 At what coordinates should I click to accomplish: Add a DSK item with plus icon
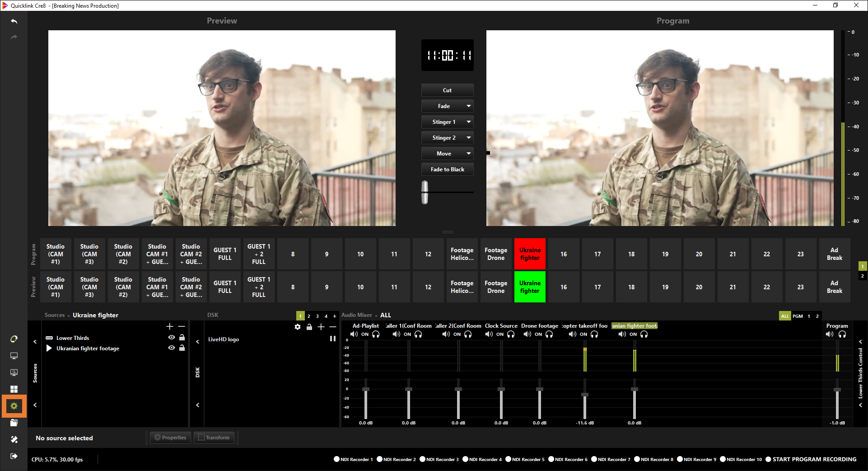click(x=321, y=327)
